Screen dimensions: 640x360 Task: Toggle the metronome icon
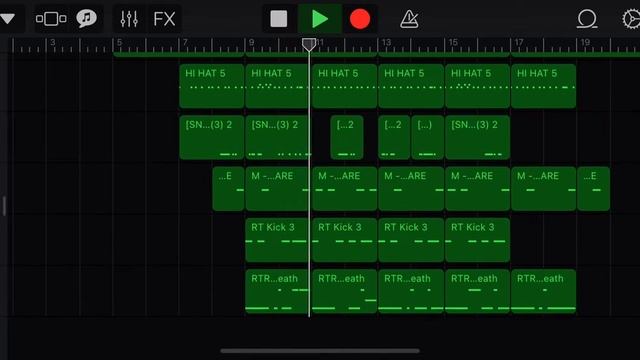click(x=409, y=19)
